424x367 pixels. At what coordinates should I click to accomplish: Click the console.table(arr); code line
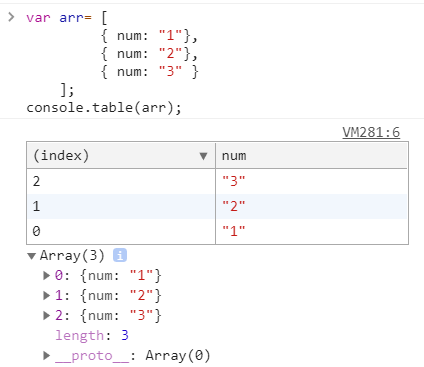point(104,108)
